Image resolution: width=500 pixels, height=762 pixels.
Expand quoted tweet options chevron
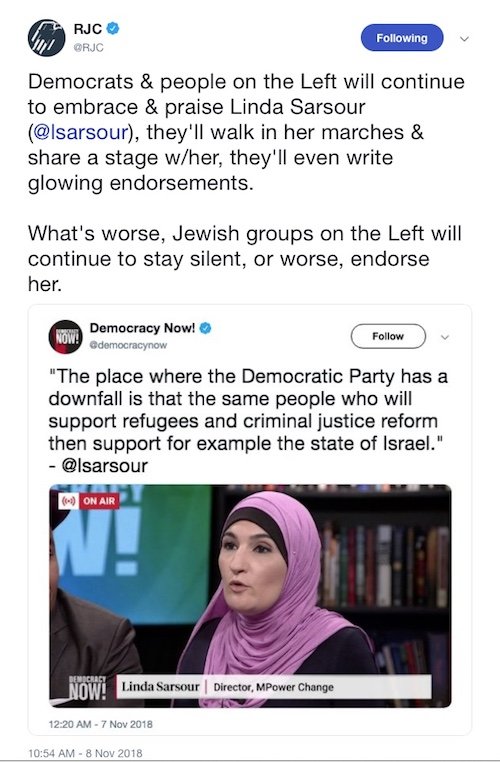point(445,337)
